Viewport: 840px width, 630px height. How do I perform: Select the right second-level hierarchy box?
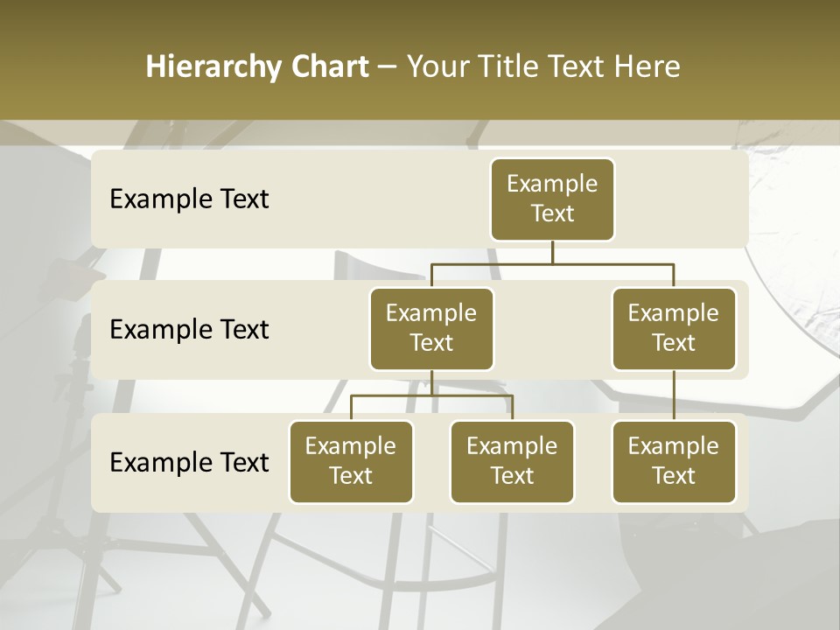tap(674, 329)
